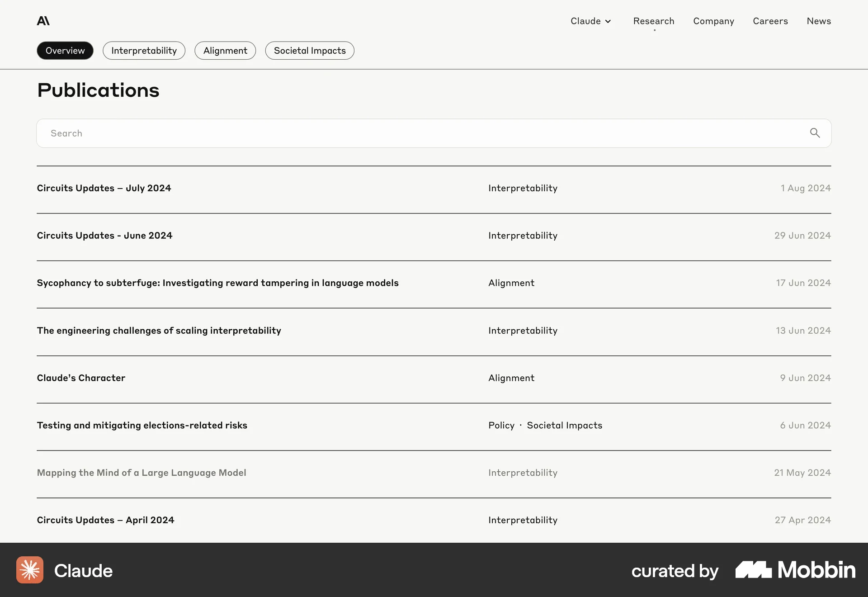Navigate to the Company page
Screen dimensions: 868x597
[x=713, y=21]
